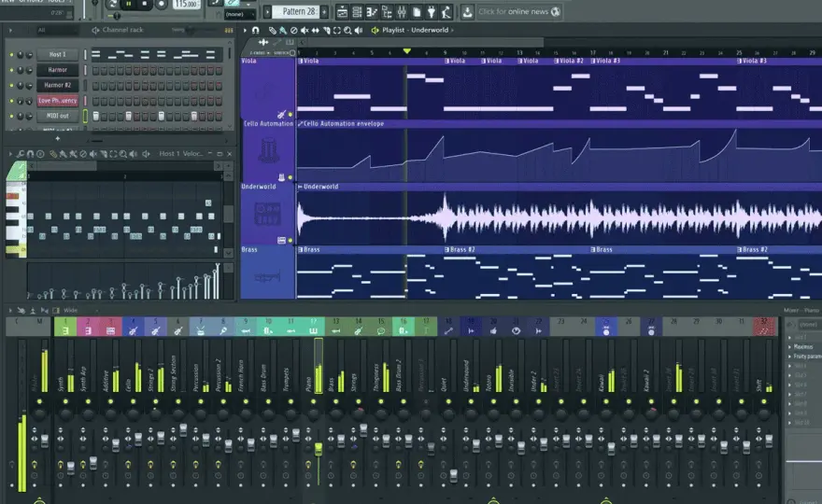Click the transport stop button
Screen dimensions: 822x504
(x=145, y=4)
